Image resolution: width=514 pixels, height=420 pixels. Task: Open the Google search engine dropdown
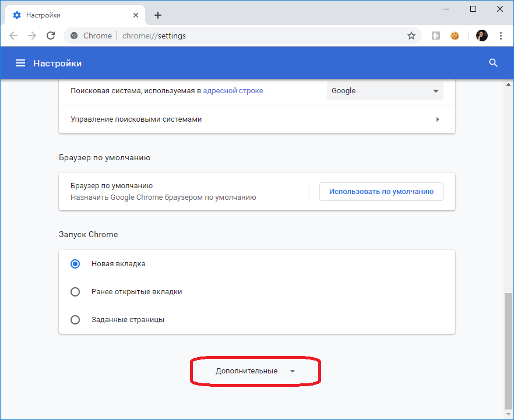[385, 91]
